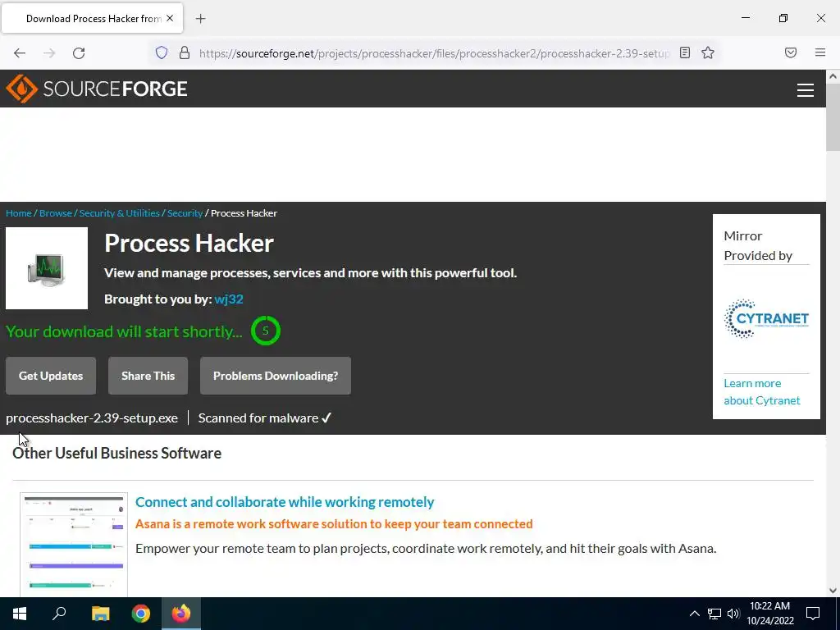Open the volume speaker tray icon
840x630 pixels.
(733, 614)
